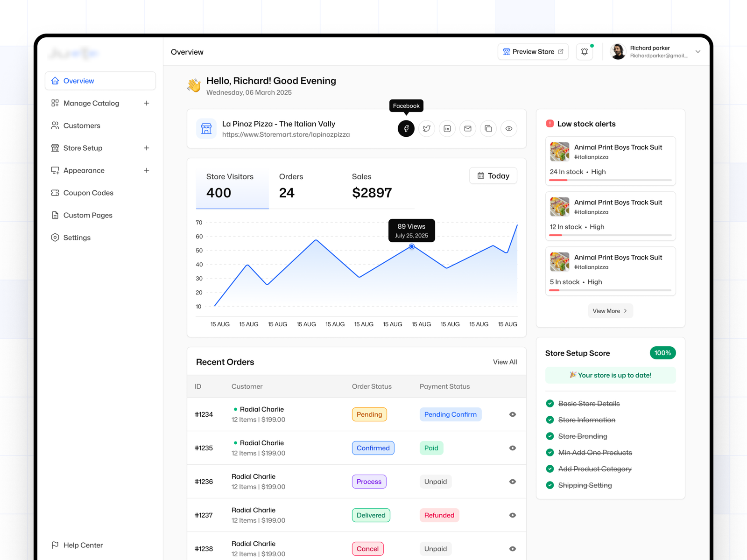The height and width of the screenshot is (560, 747).
Task: View order #1234 details eye icon
Action: tap(512, 414)
